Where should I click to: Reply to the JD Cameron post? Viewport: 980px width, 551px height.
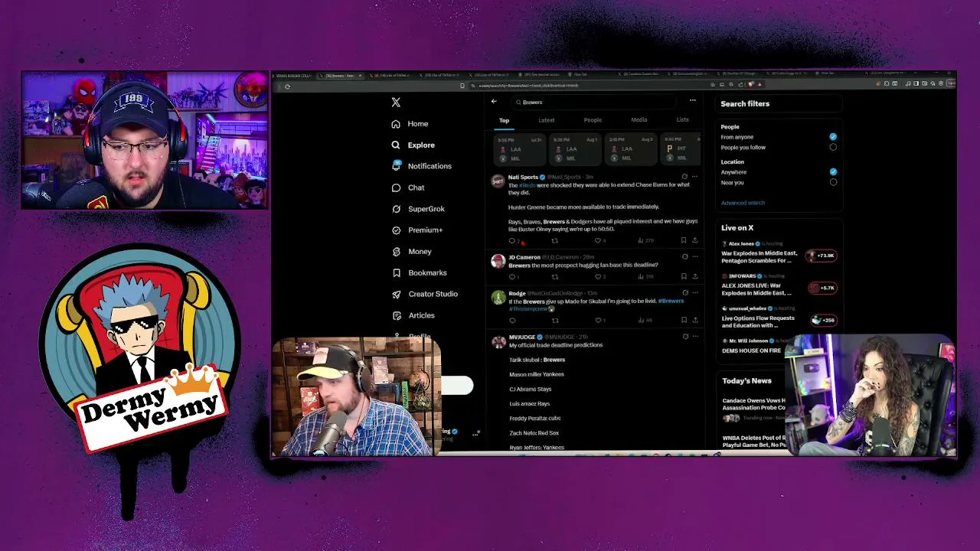coord(512,277)
